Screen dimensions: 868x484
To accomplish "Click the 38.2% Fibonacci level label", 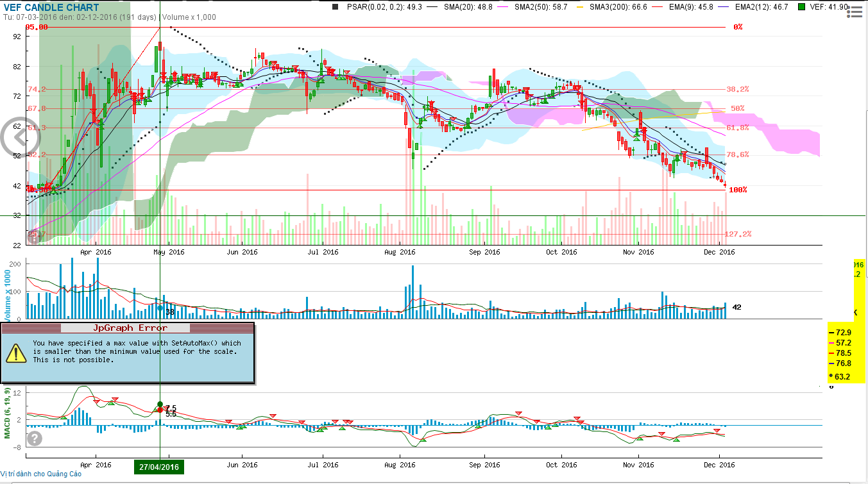I will (x=737, y=89).
